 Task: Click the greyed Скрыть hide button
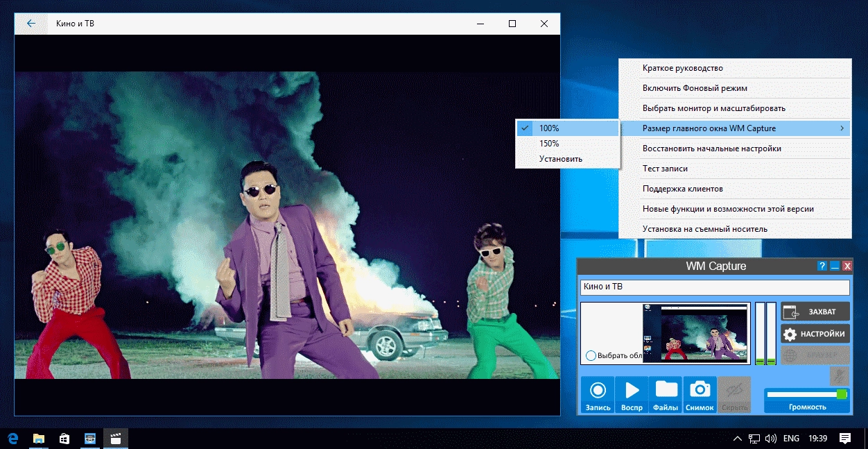tap(734, 395)
